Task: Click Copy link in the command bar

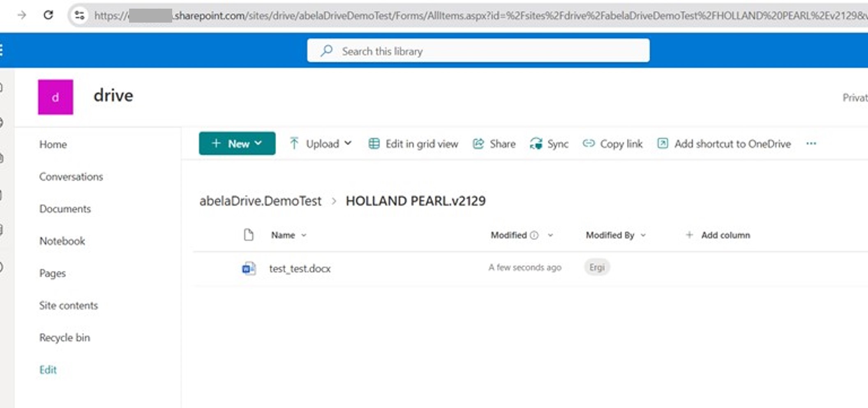Action: (612, 144)
